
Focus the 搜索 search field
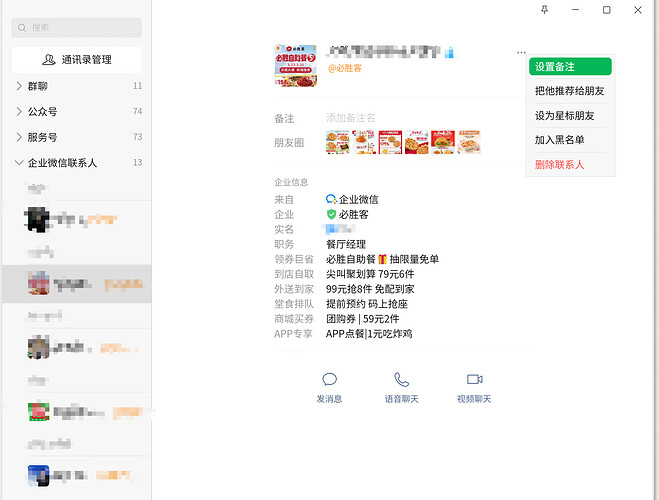pos(76,28)
